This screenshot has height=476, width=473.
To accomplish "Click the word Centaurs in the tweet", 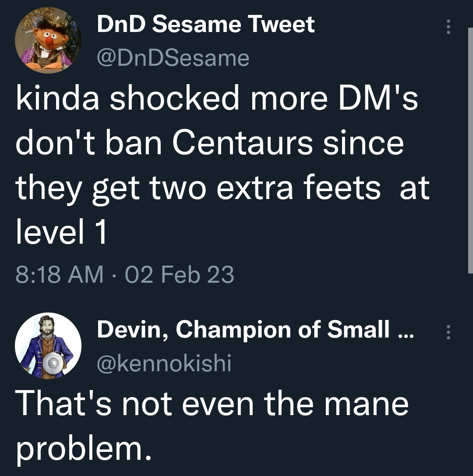I will click(x=243, y=143).
